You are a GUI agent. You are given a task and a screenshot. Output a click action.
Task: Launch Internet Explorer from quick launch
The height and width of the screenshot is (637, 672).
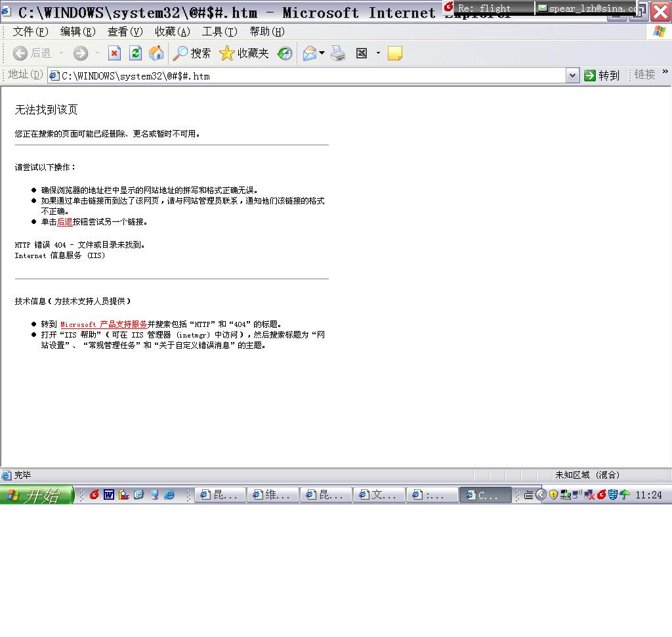(169, 495)
